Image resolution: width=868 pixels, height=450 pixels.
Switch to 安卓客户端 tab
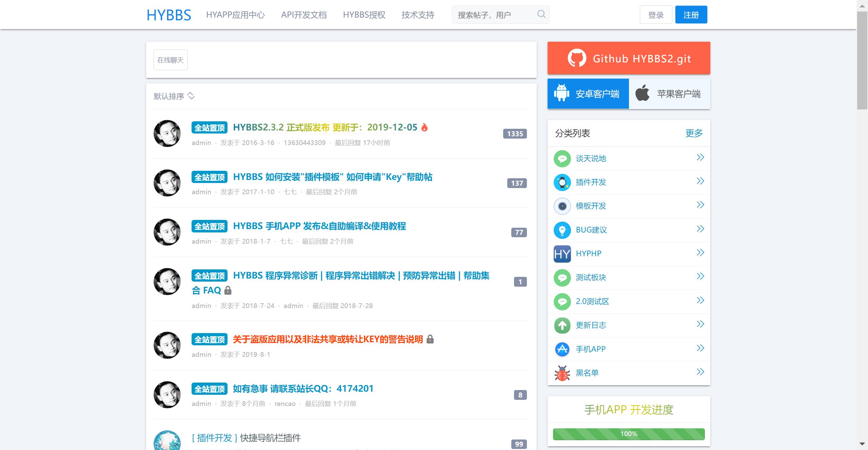[588, 94]
